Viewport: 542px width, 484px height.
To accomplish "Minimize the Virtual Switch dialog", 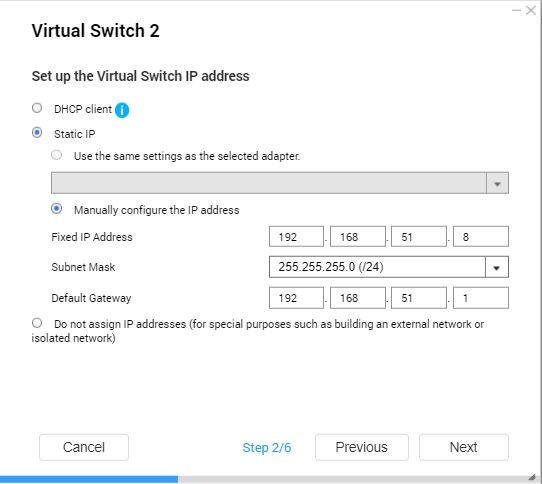I will 516,11.
